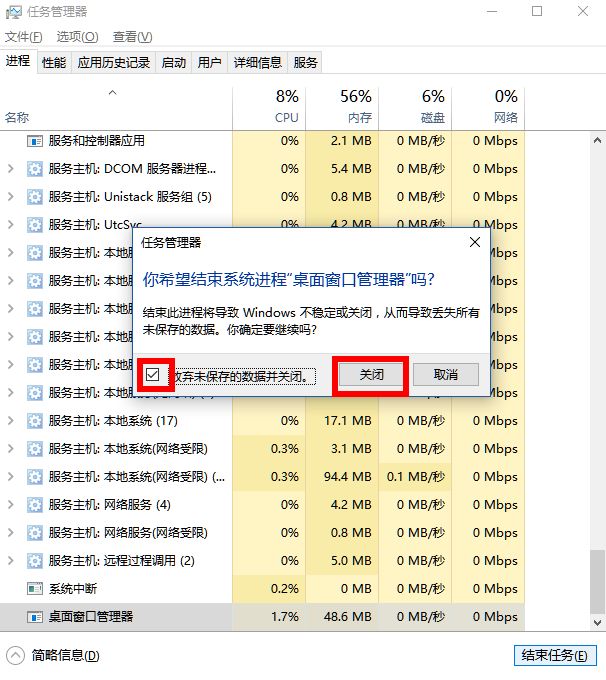
Task: Click the scrollbar down arrow
Action: [597, 623]
